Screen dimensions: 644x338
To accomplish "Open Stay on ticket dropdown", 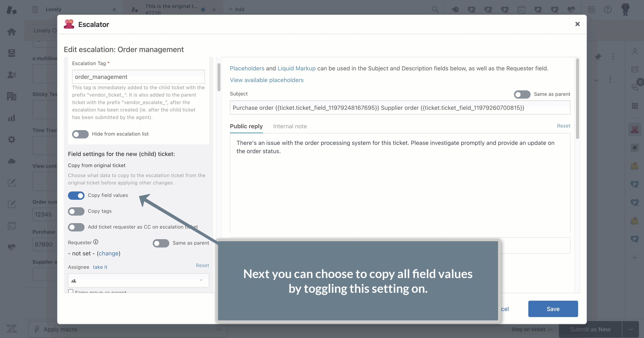I will point(532,329).
